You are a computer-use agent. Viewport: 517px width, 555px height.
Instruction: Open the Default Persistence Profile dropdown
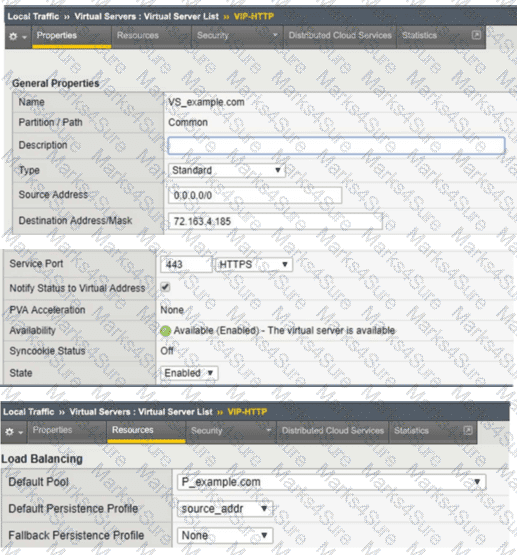[x=225, y=509]
